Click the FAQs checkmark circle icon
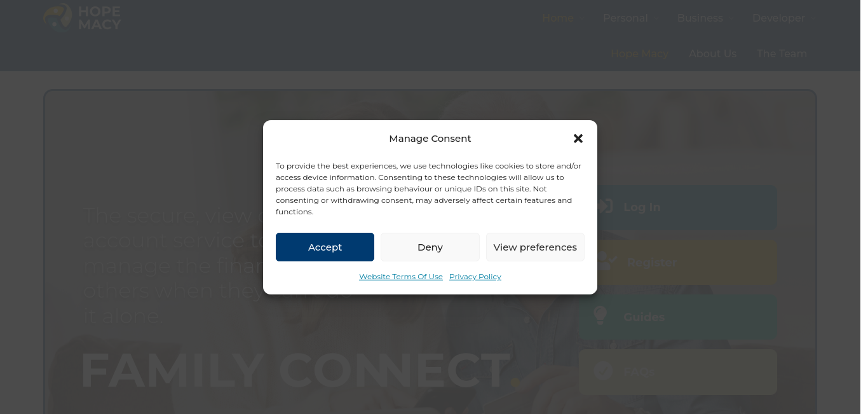 pos(603,371)
